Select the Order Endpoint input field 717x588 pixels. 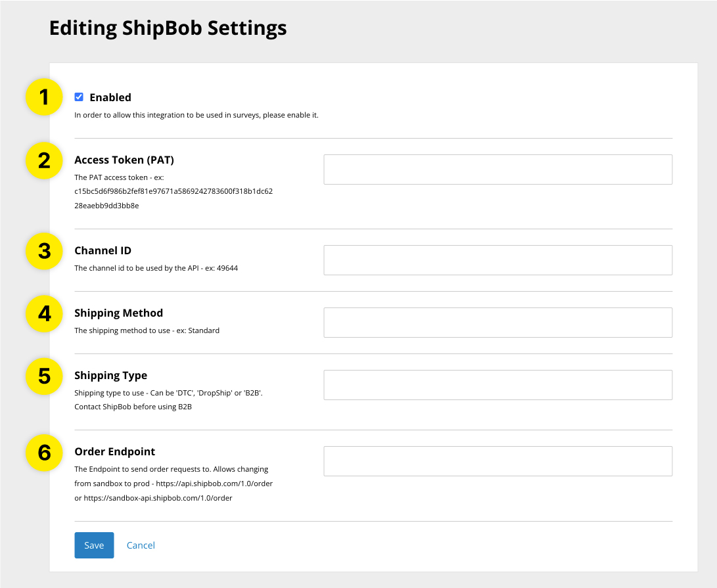click(x=497, y=461)
